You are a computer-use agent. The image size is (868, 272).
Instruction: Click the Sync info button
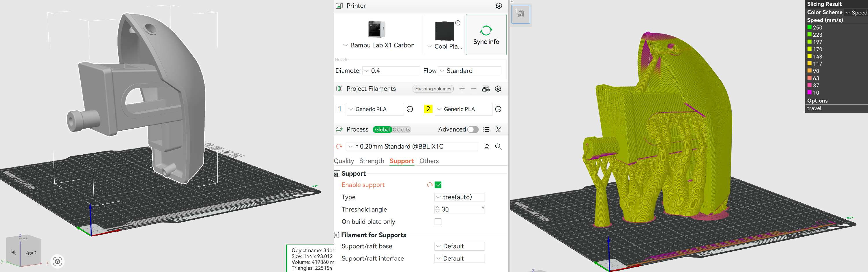click(x=486, y=35)
